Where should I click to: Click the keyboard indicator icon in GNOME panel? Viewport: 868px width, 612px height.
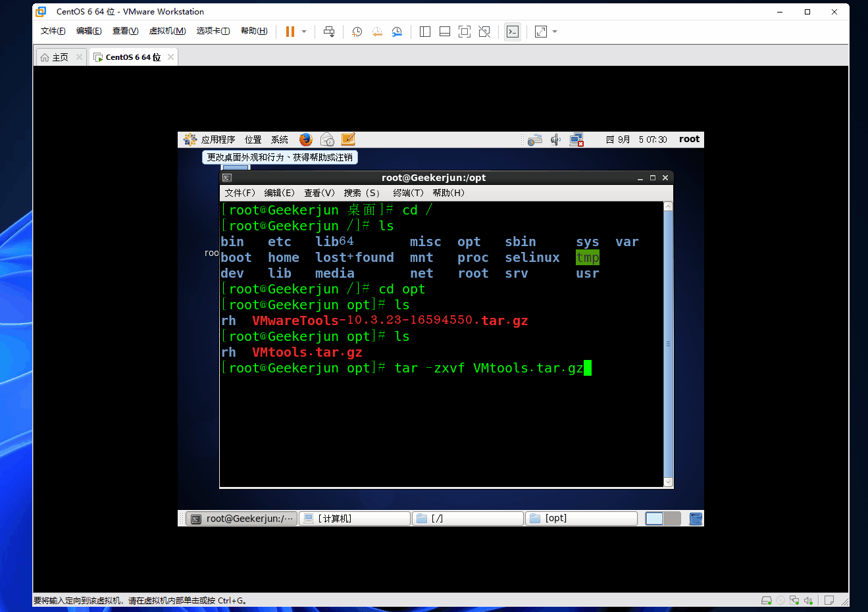click(535, 140)
